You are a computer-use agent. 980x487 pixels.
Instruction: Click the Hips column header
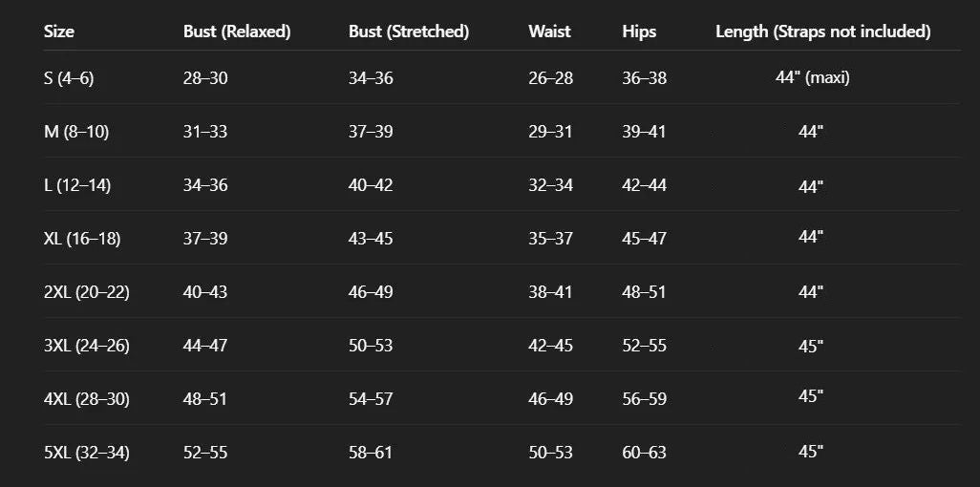[x=639, y=32]
